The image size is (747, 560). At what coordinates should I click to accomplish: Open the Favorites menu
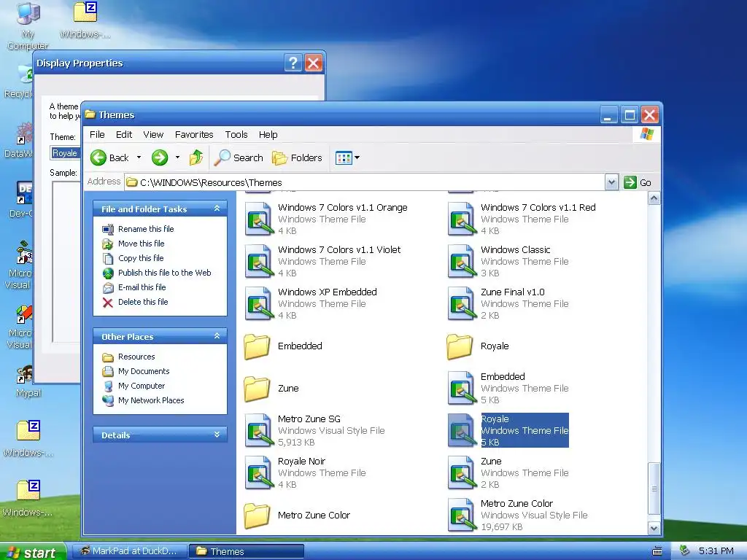pos(194,135)
